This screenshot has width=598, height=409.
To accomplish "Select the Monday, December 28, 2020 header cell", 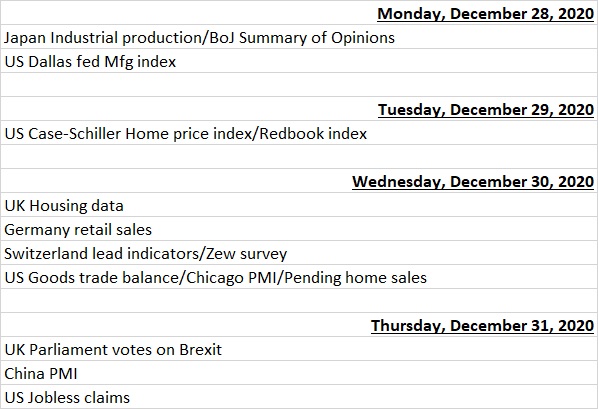I will pyautogui.click(x=299, y=13).
